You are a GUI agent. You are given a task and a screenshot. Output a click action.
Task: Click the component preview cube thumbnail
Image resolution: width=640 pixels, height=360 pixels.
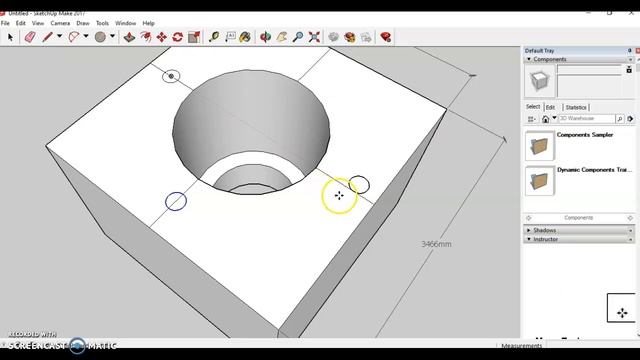tap(540, 81)
